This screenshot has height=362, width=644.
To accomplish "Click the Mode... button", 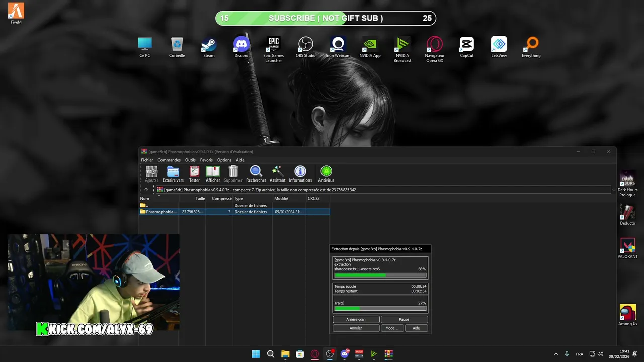I will point(392,328).
